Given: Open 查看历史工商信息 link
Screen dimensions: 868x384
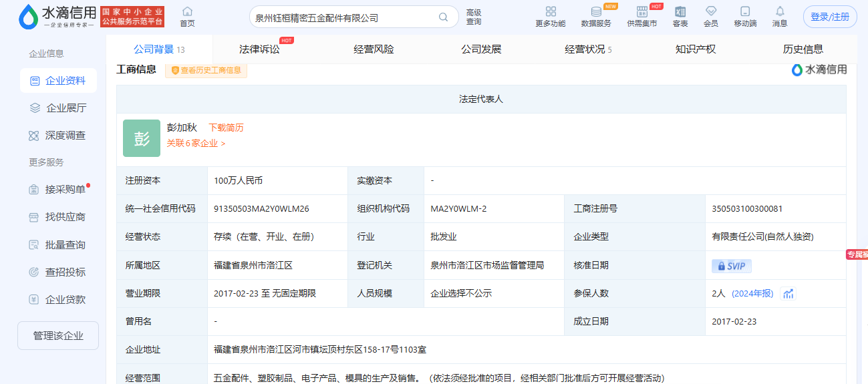Looking at the screenshot, I should (206, 70).
